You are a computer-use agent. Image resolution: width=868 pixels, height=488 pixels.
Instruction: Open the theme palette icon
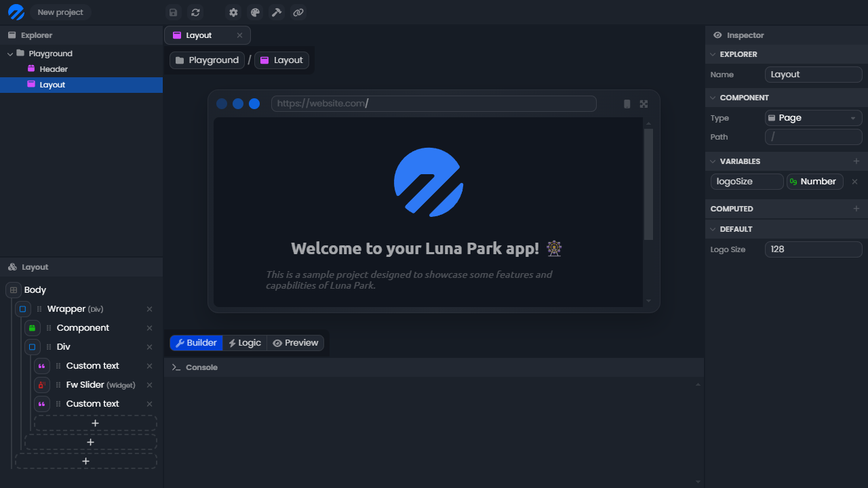click(x=255, y=12)
